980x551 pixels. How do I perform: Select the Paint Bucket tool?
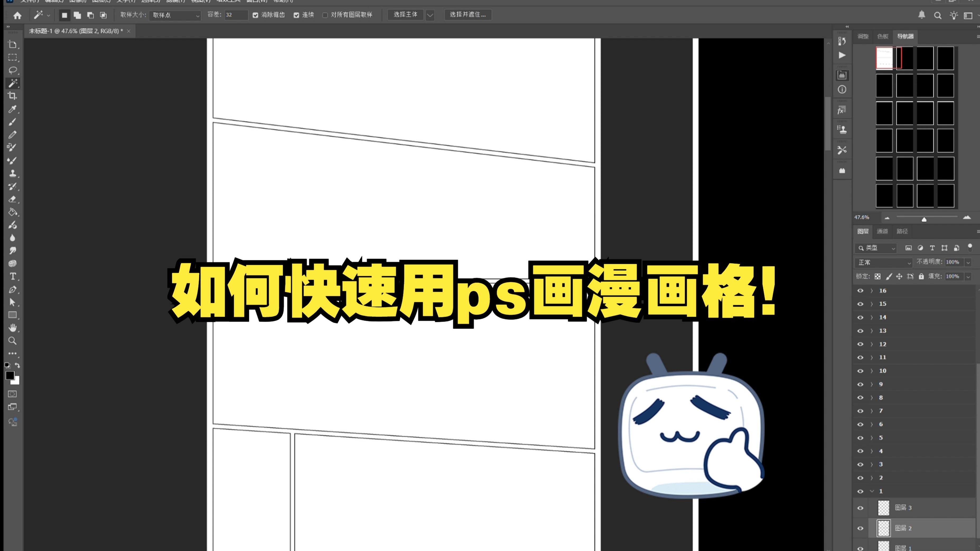click(13, 212)
